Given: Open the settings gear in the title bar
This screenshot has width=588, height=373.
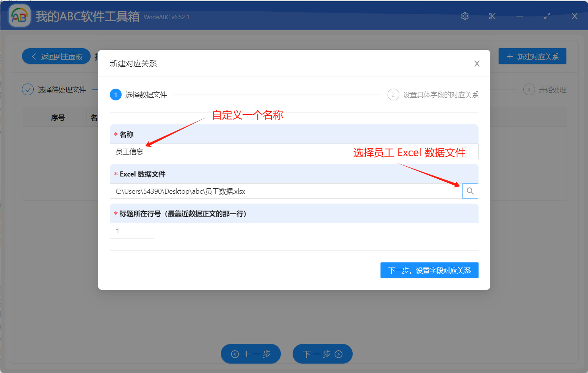Looking at the screenshot, I should pos(464,16).
